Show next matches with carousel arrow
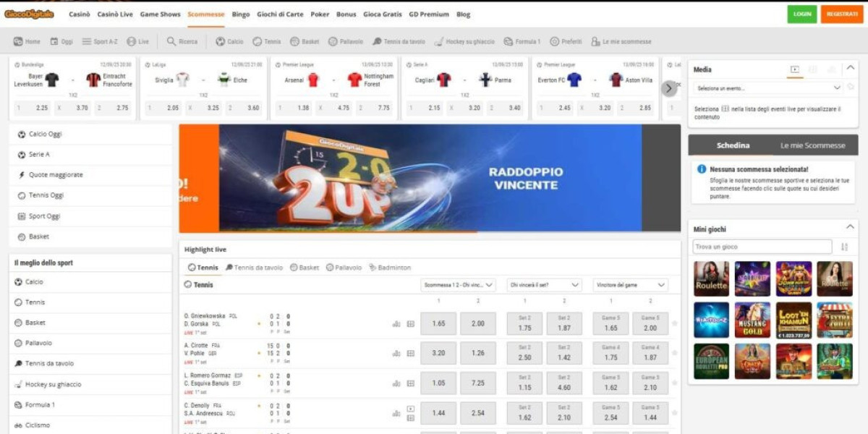Viewport: 868px width, 434px height. (669, 88)
